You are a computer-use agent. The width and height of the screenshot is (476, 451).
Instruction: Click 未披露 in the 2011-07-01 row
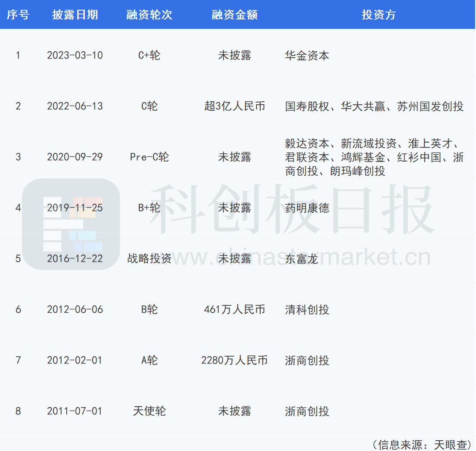pyautogui.click(x=235, y=411)
